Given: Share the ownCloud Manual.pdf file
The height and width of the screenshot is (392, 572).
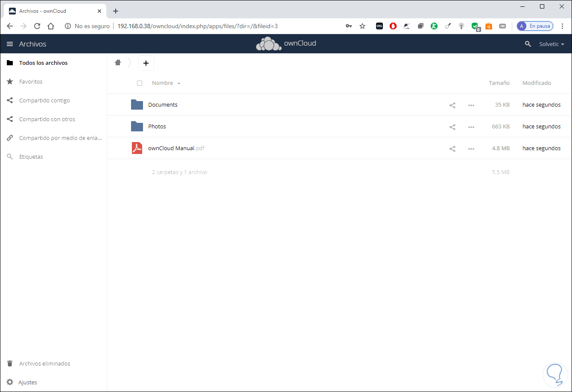Looking at the screenshot, I should point(452,148).
